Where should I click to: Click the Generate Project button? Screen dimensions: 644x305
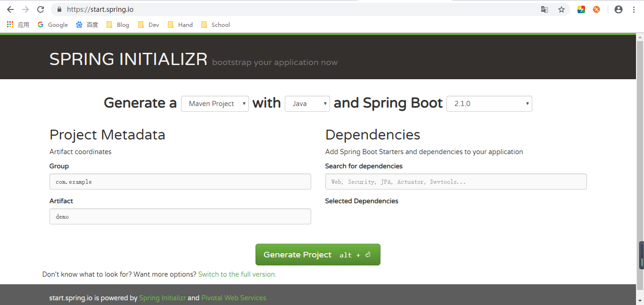point(318,255)
